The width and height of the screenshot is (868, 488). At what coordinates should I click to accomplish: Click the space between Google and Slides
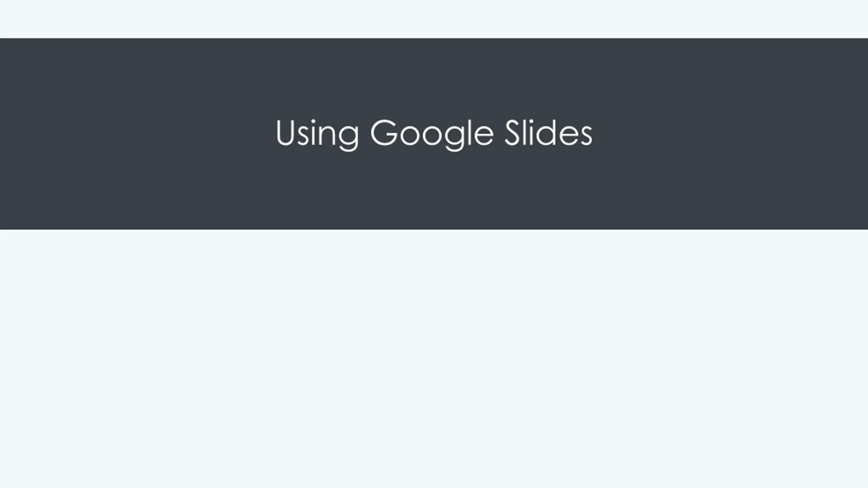(x=499, y=134)
